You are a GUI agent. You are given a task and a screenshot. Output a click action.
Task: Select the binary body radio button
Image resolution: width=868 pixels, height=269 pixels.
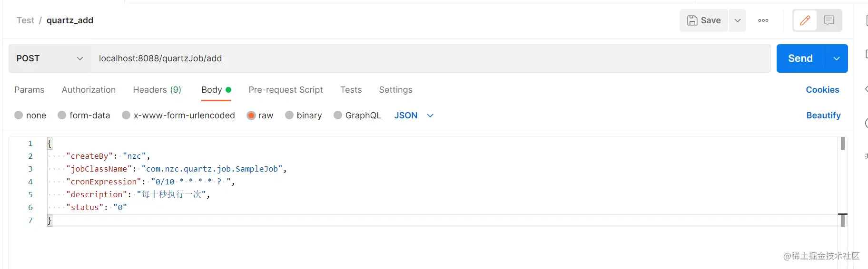coord(289,115)
